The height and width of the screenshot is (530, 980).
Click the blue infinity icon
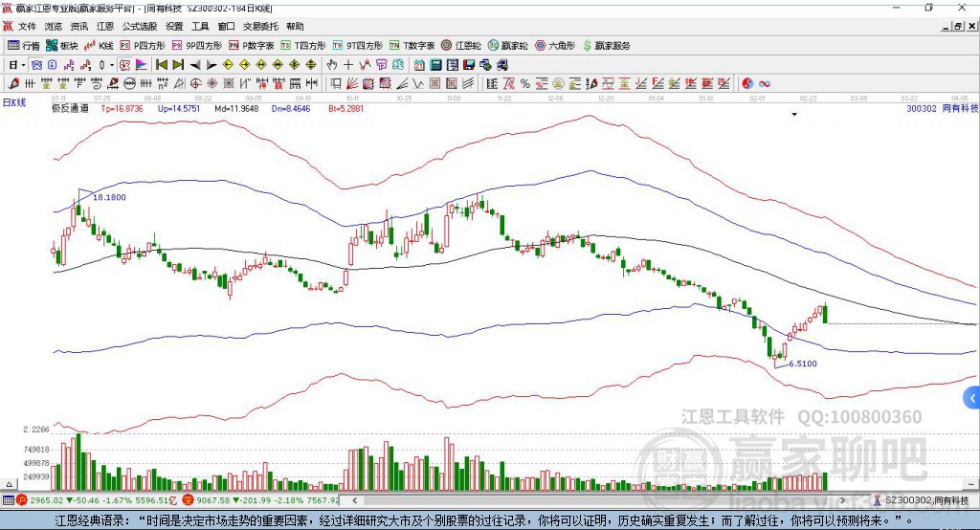point(765,84)
